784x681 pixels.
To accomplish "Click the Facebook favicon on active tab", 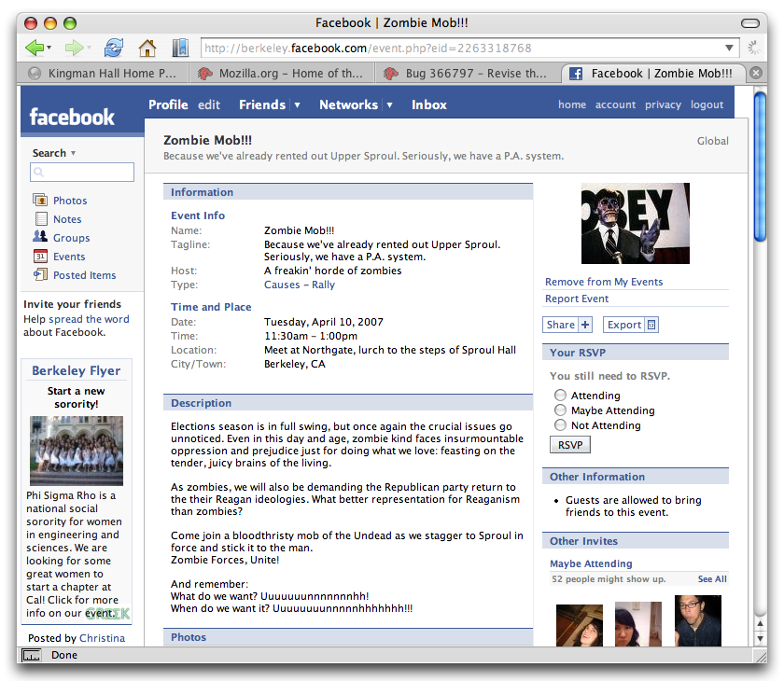I will coord(576,74).
